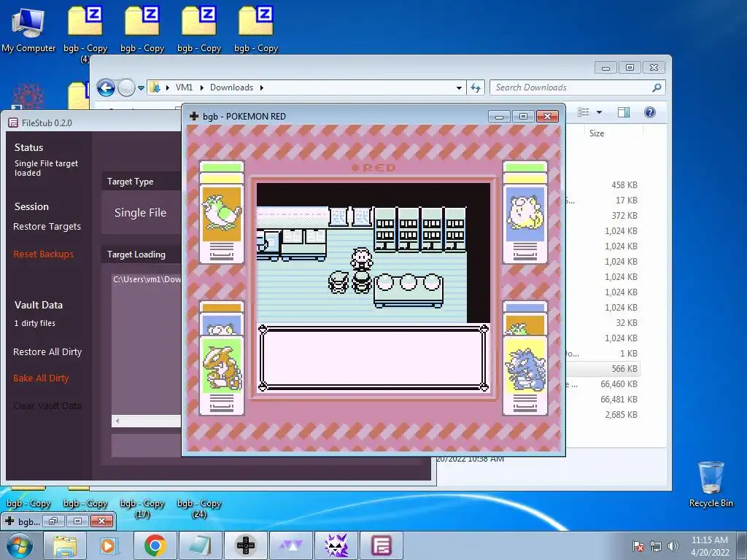Open recent locations dropdown beside forward arrow
747x560 pixels.
click(141, 88)
